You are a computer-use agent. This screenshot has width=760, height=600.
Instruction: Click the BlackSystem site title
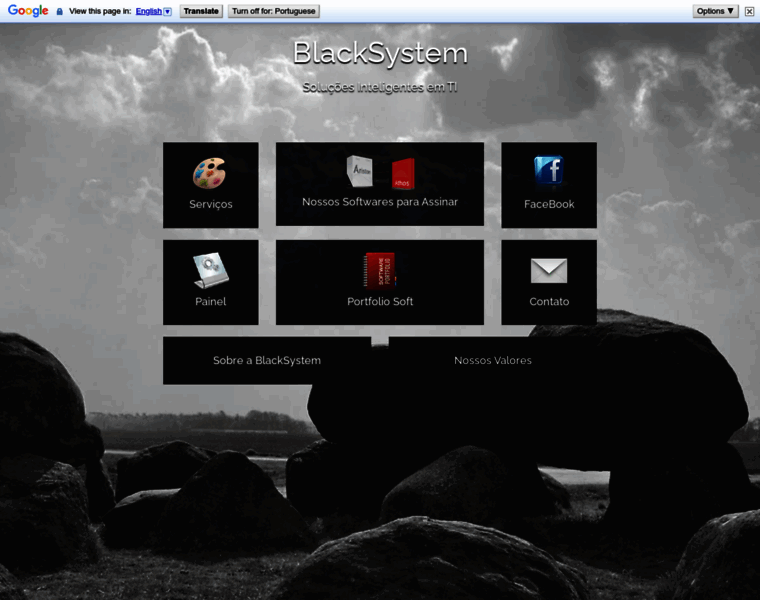tap(380, 53)
